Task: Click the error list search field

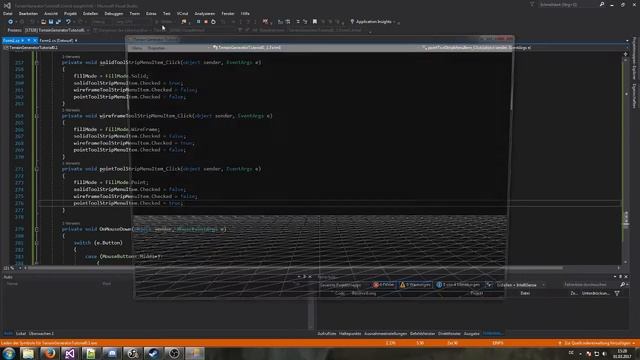Action: [590, 284]
